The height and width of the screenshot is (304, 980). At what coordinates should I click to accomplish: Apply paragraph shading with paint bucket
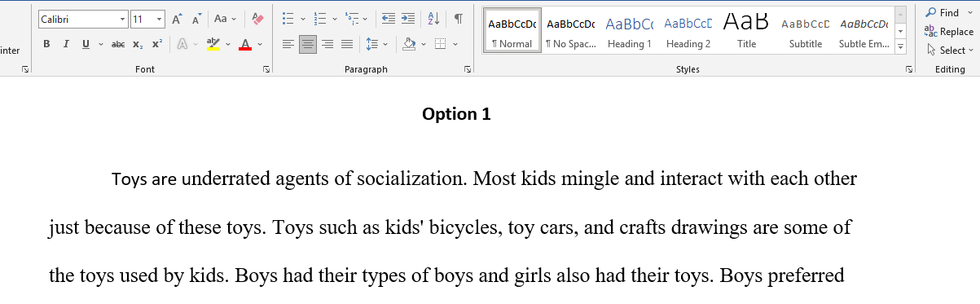pos(410,44)
